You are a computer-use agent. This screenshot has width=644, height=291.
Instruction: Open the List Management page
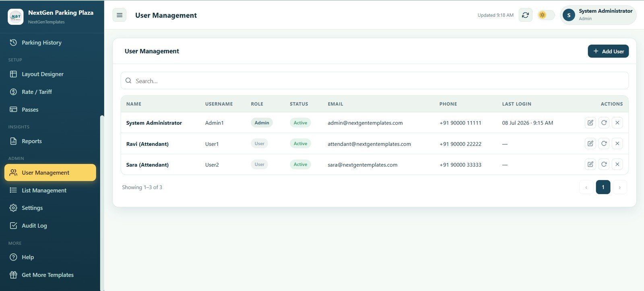pos(50,190)
